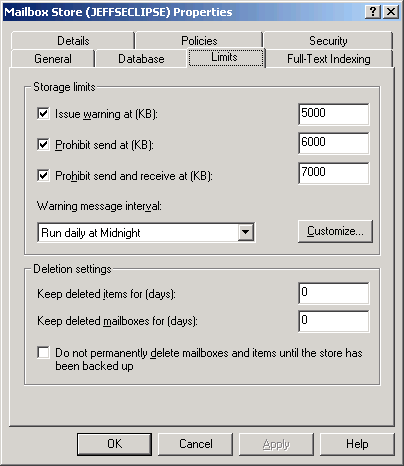Switch to the Database tab
Viewport: 404px width, 466px height.
coord(141,59)
